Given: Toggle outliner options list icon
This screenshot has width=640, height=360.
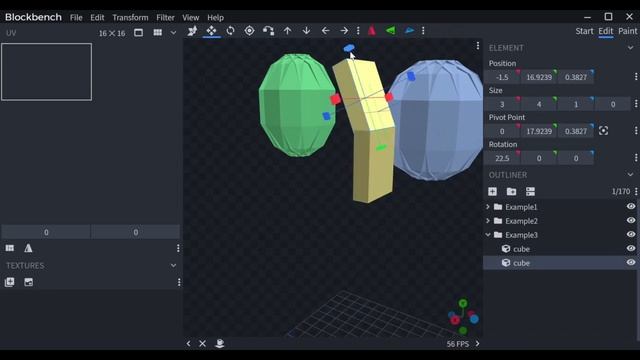Looking at the screenshot, I should pos(530,191).
